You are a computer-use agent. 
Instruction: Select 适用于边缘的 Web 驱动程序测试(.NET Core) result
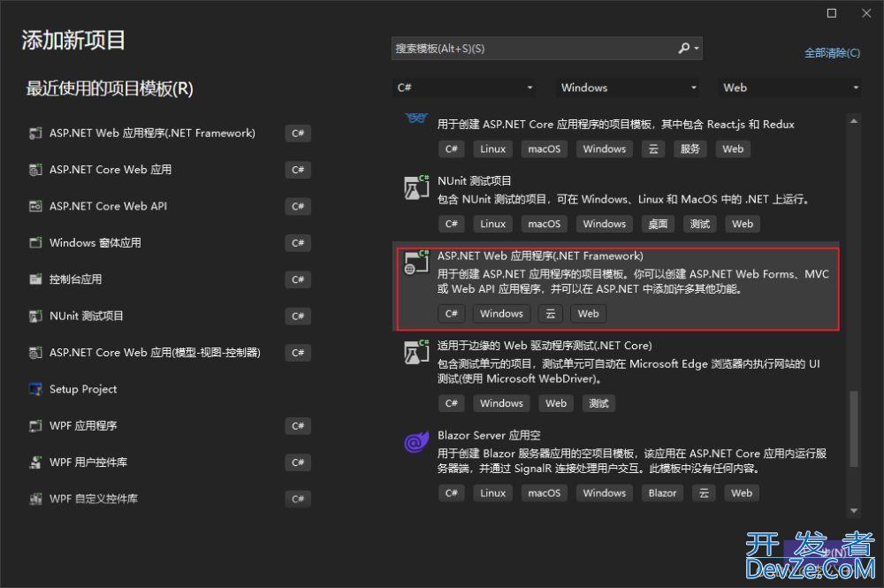545,346
